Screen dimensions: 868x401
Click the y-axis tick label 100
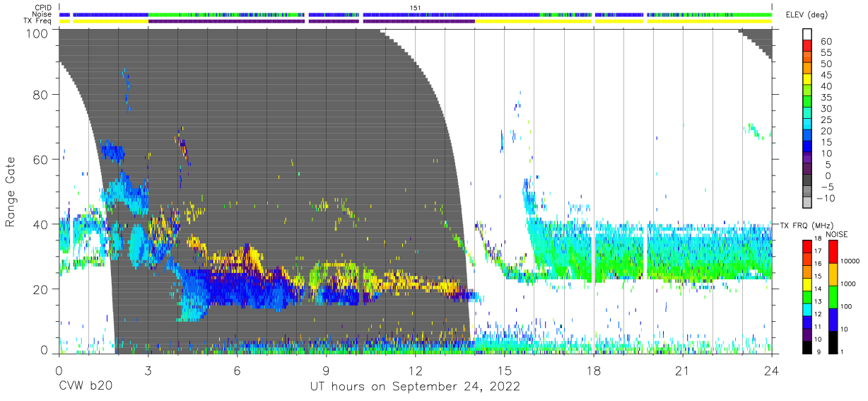tap(36, 33)
